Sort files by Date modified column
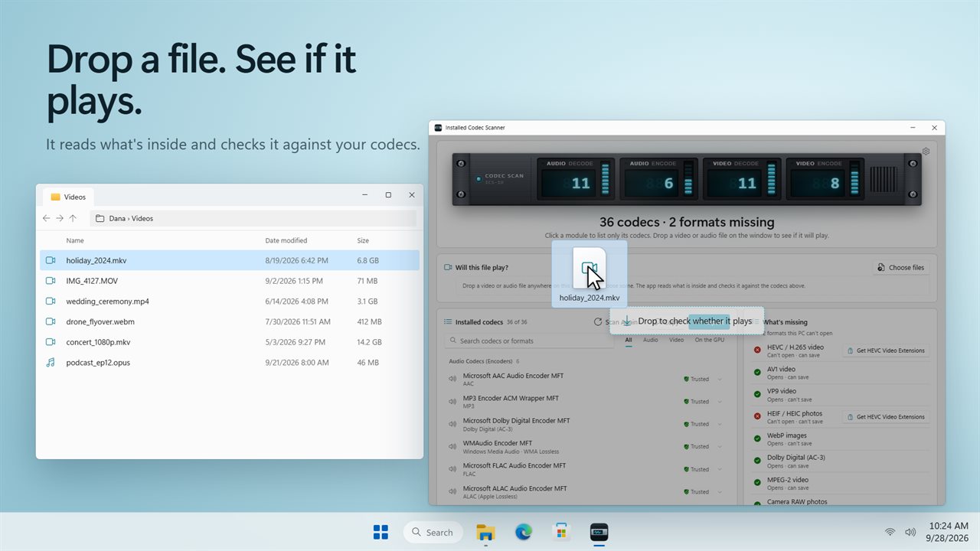The image size is (980, 551). pyautogui.click(x=286, y=240)
